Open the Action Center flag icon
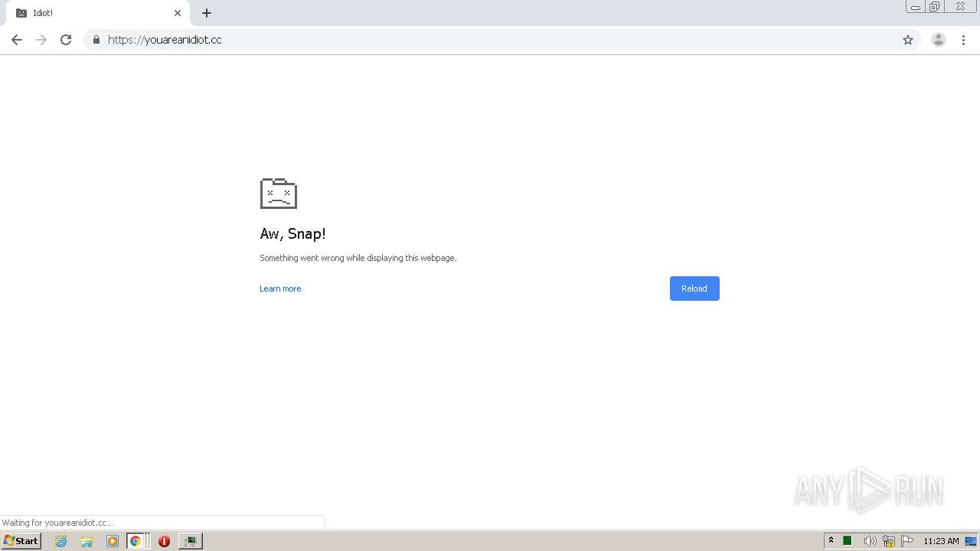Image resolution: width=980 pixels, height=551 pixels. click(x=907, y=541)
